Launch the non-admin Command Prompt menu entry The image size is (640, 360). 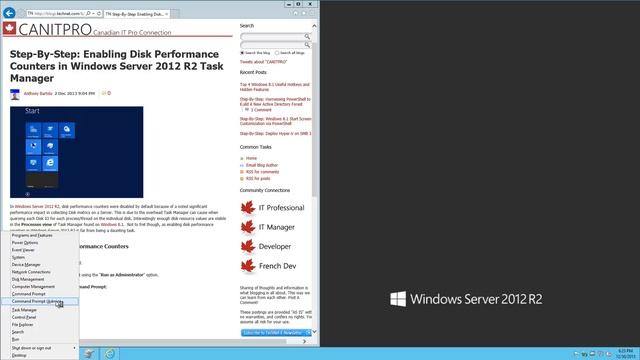40,294
